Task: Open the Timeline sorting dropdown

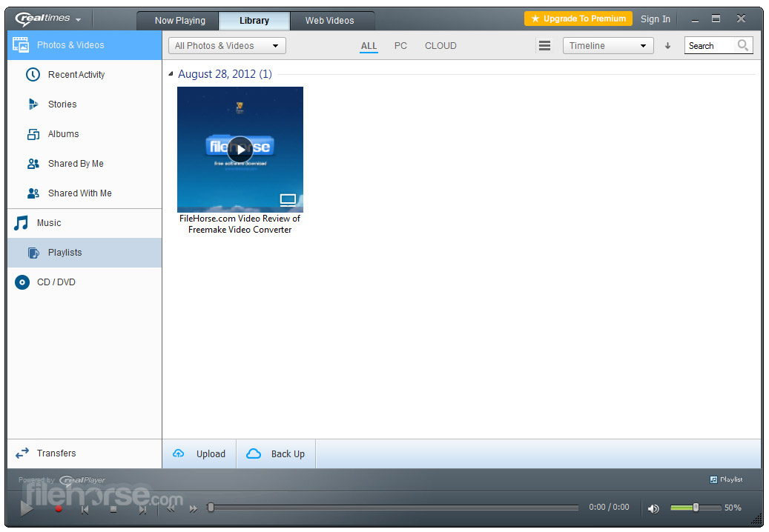Action: click(x=607, y=45)
